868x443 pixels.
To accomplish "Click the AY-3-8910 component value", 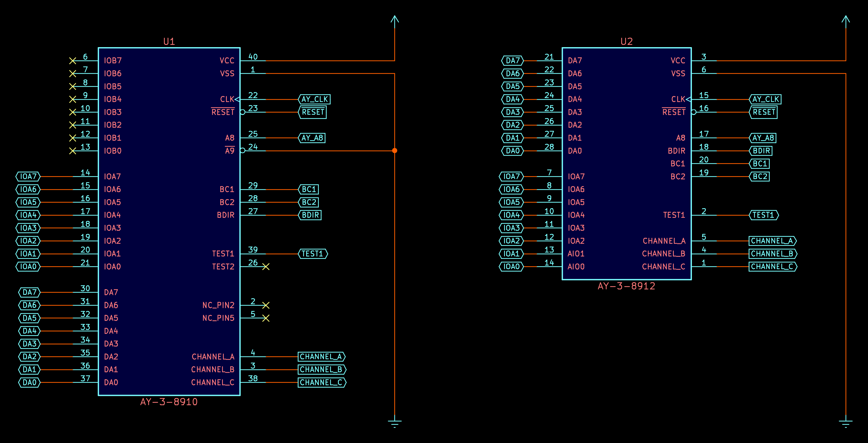I will (x=169, y=402).
